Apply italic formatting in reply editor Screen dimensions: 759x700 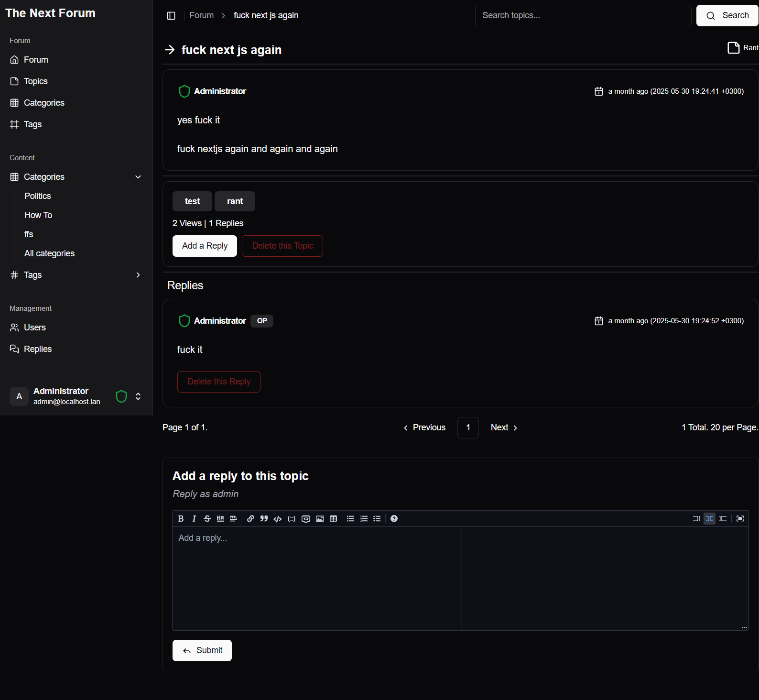[x=194, y=519]
